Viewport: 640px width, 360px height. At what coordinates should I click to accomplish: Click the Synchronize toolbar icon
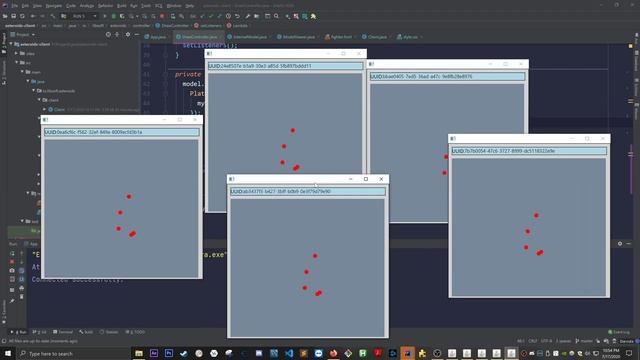22,16
